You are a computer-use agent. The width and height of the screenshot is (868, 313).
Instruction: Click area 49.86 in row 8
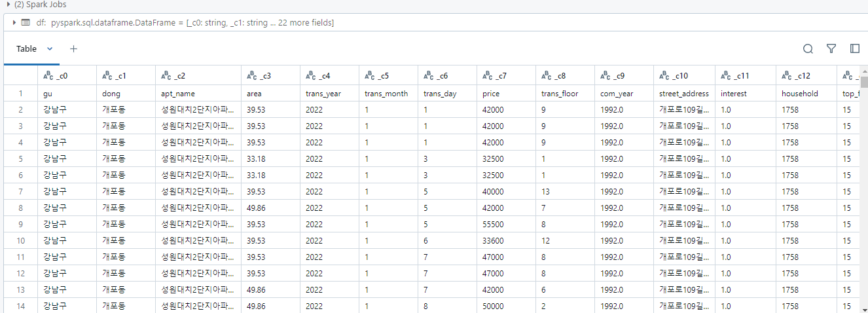270,208
